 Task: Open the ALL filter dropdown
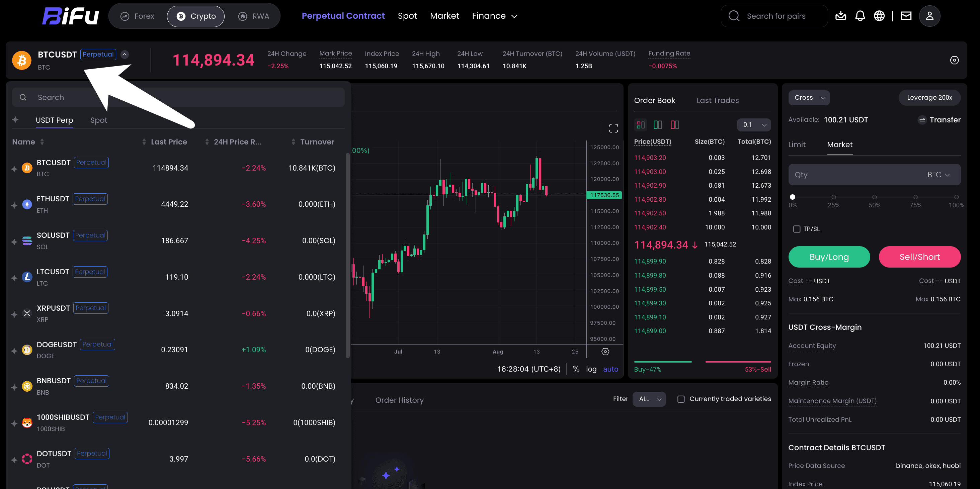[x=649, y=399]
